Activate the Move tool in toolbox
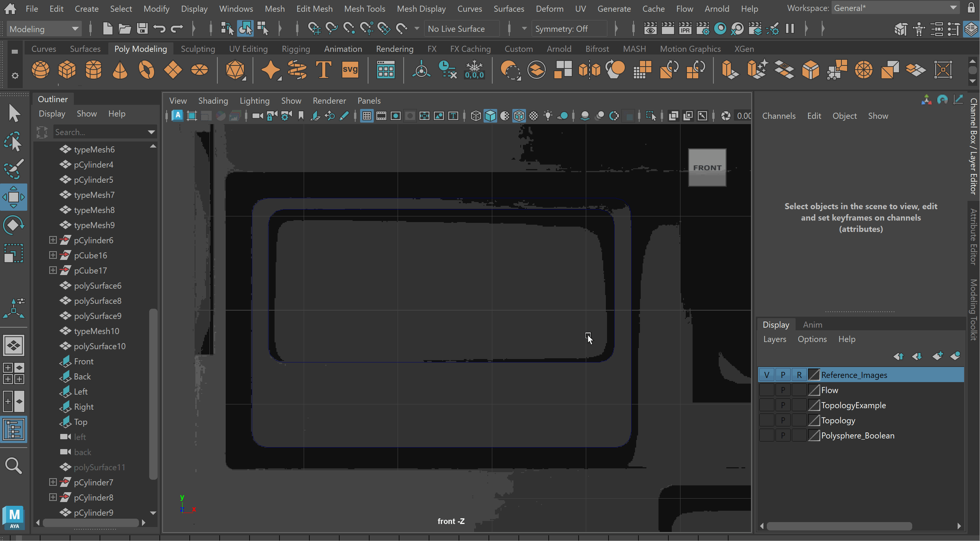This screenshot has width=980, height=541. tap(14, 197)
